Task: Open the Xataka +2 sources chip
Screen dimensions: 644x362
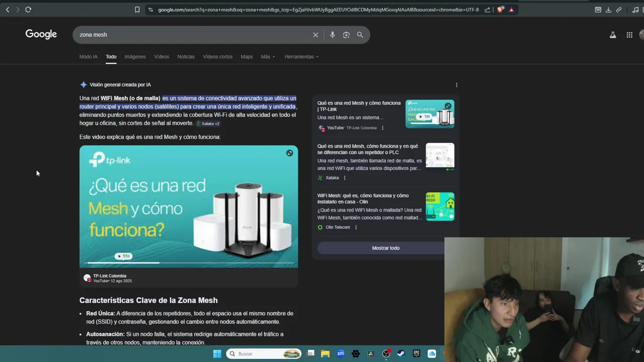Action: (208, 124)
